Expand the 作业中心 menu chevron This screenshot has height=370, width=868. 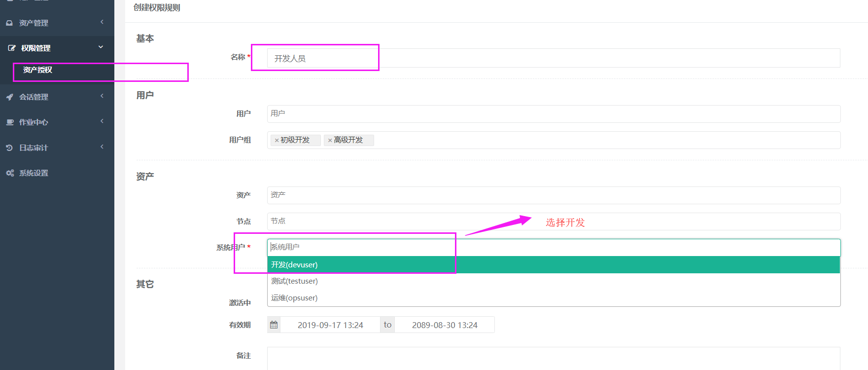(102, 121)
